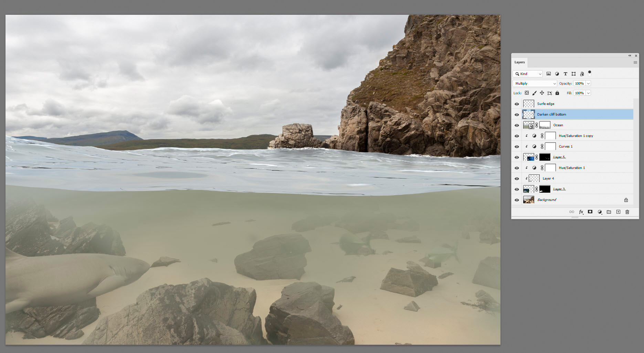This screenshot has width=644, height=353.
Task: Select the filter-by-smart-objects icon
Action: point(582,74)
